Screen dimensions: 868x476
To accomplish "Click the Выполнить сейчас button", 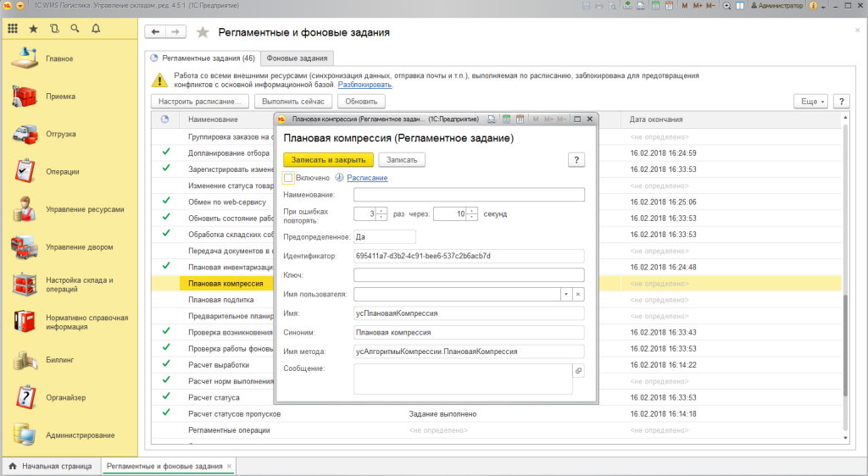I will (x=293, y=101).
